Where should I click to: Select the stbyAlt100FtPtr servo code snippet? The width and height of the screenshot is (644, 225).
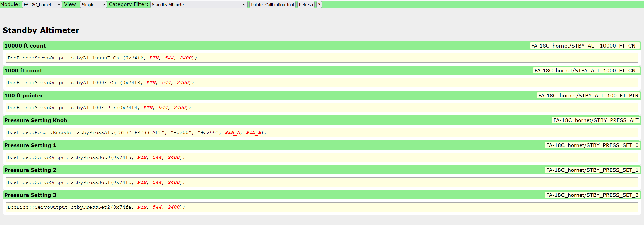322,108
